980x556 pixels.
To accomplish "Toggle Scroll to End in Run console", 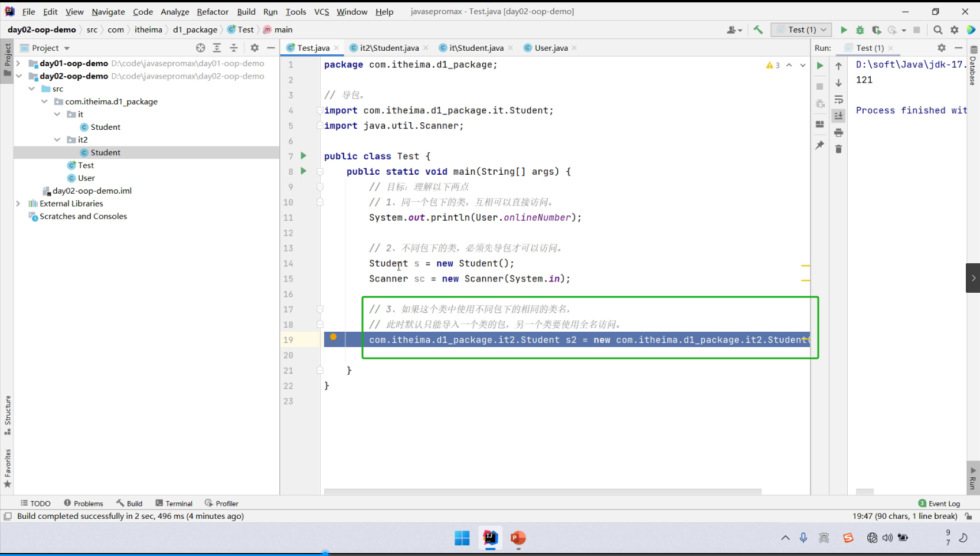I will [x=838, y=116].
